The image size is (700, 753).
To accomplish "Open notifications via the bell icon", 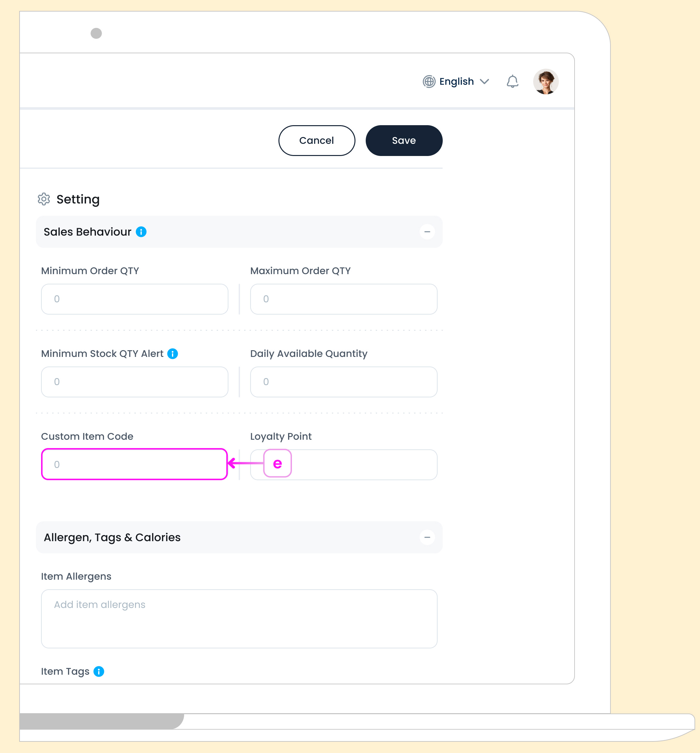I will [x=513, y=81].
